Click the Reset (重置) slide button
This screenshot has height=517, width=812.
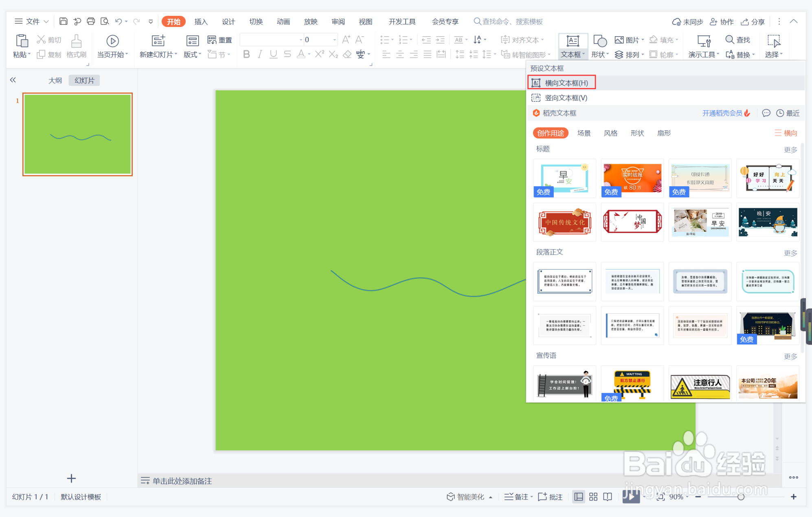click(219, 40)
